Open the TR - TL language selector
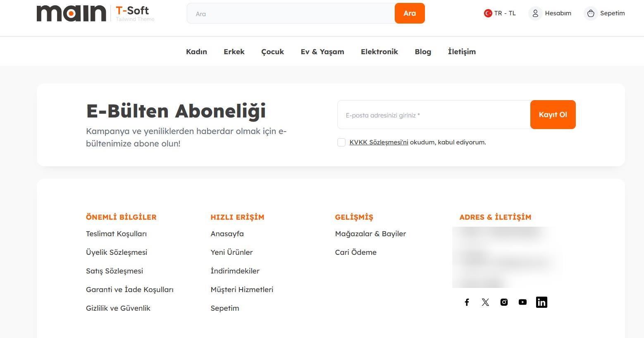Image resolution: width=644 pixels, height=338 pixels. (x=500, y=13)
